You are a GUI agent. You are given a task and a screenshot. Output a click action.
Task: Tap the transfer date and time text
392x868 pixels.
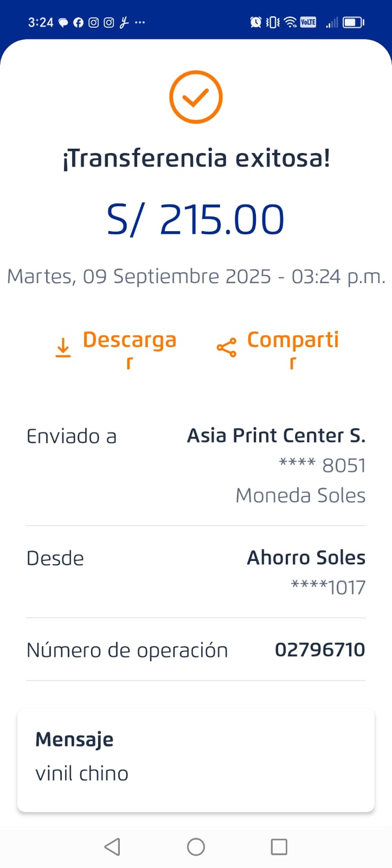click(196, 277)
